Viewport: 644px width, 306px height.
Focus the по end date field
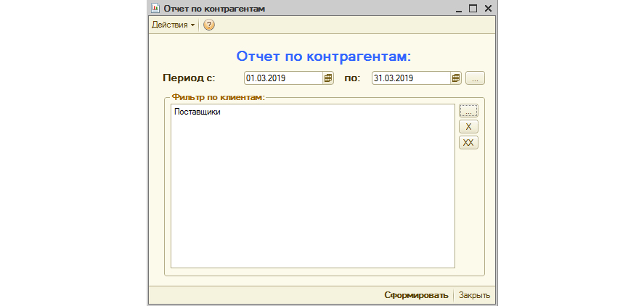[410, 78]
